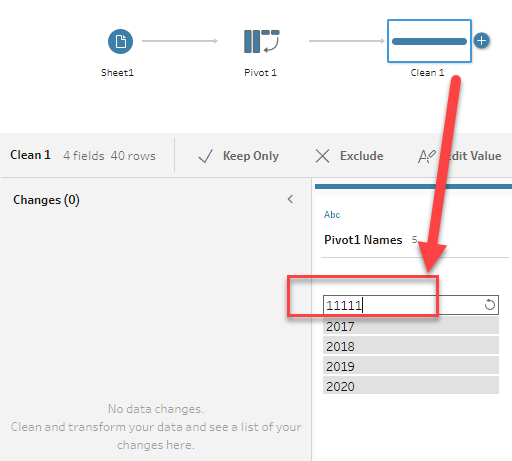The height and width of the screenshot is (461, 512).
Task: Click the Abc data type indicator
Action: click(x=332, y=215)
